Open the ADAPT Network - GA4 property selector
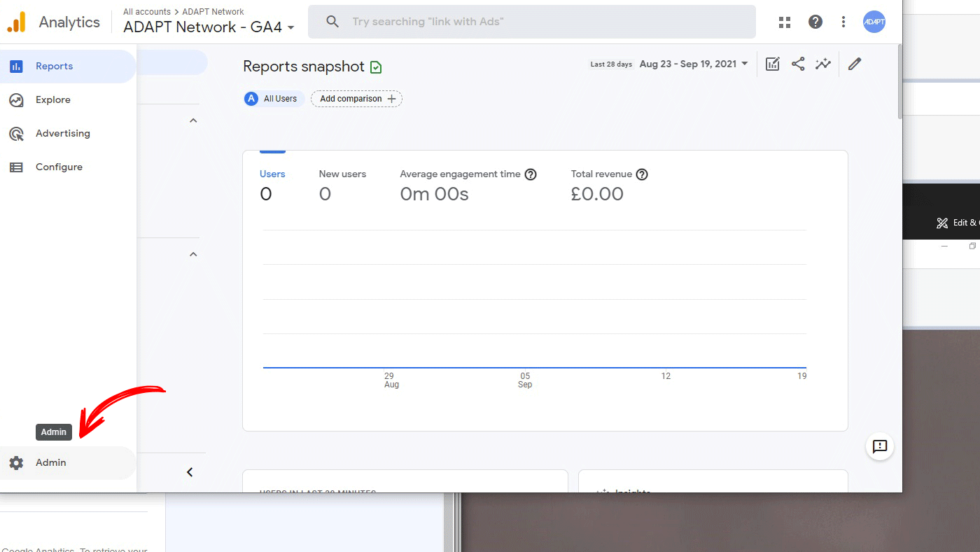Screen dimensions: 980x552 [x=209, y=27]
